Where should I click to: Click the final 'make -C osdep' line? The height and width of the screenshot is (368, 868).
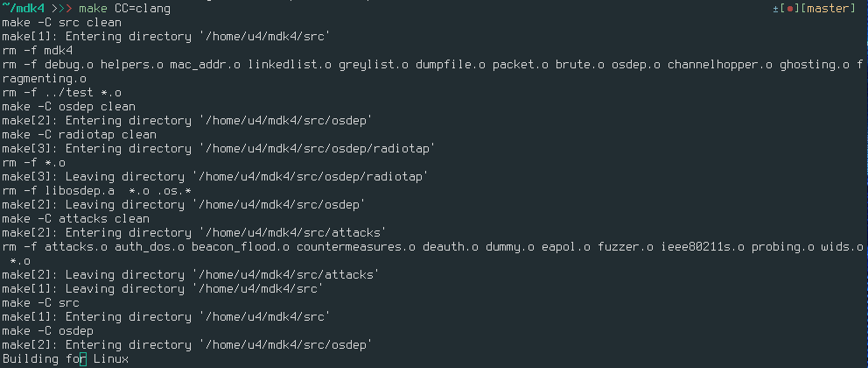(47, 331)
